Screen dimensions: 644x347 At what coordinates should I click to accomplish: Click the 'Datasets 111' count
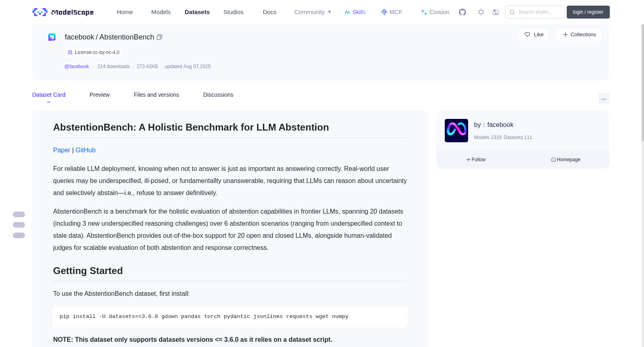tap(518, 137)
